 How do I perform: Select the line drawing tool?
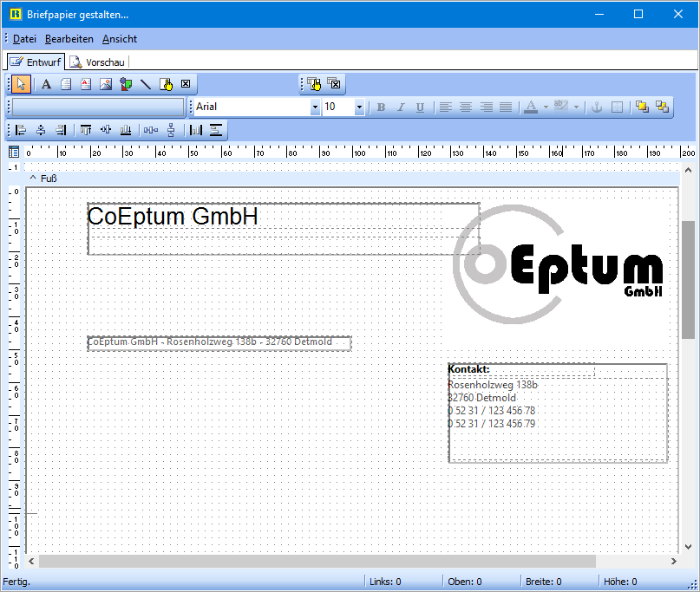click(x=146, y=84)
